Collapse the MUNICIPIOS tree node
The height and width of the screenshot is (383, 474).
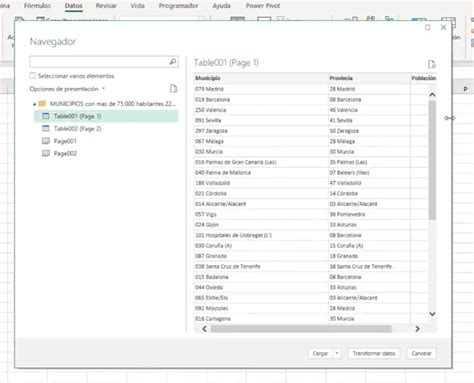[x=34, y=104]
